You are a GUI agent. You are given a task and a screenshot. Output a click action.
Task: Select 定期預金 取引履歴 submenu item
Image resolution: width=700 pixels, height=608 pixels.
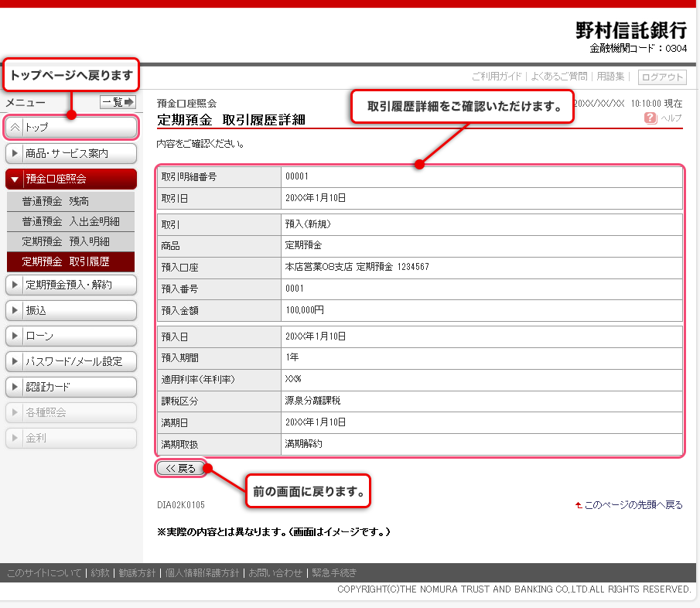click(71, 261)
